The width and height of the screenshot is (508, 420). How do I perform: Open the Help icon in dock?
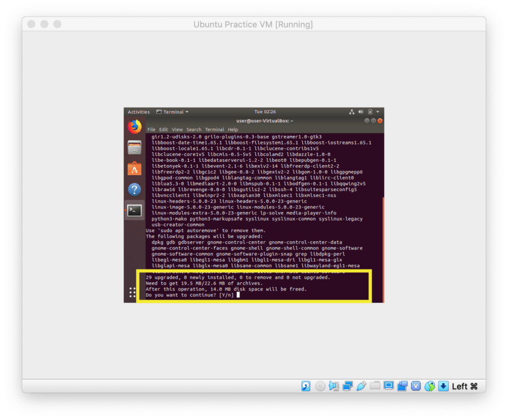pos(134,190)
